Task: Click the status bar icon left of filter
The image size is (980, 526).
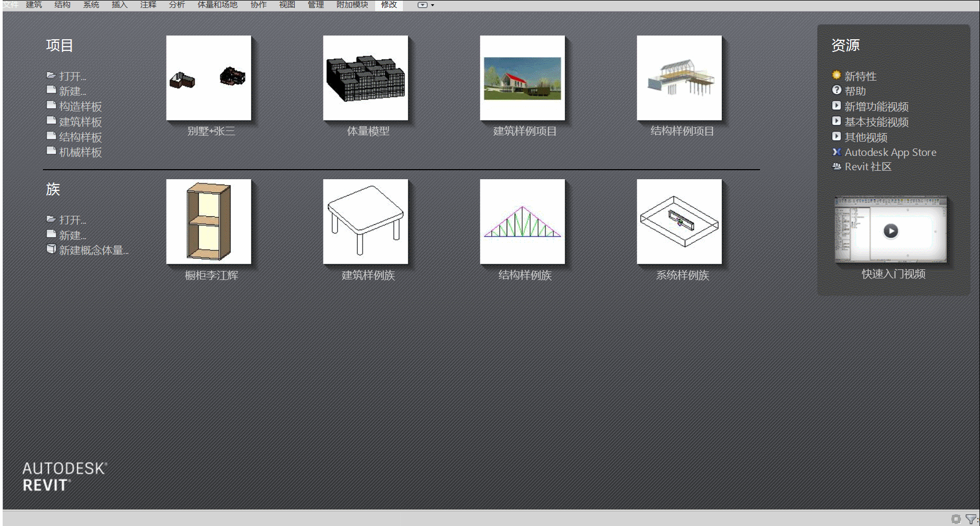Action: click(x=956, y=519)
